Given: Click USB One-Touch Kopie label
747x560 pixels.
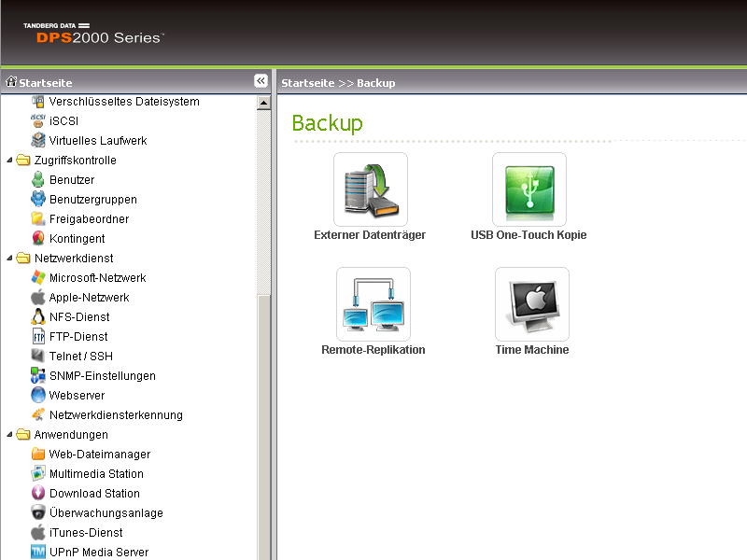Looking at the screenshot, I should 529,235.
